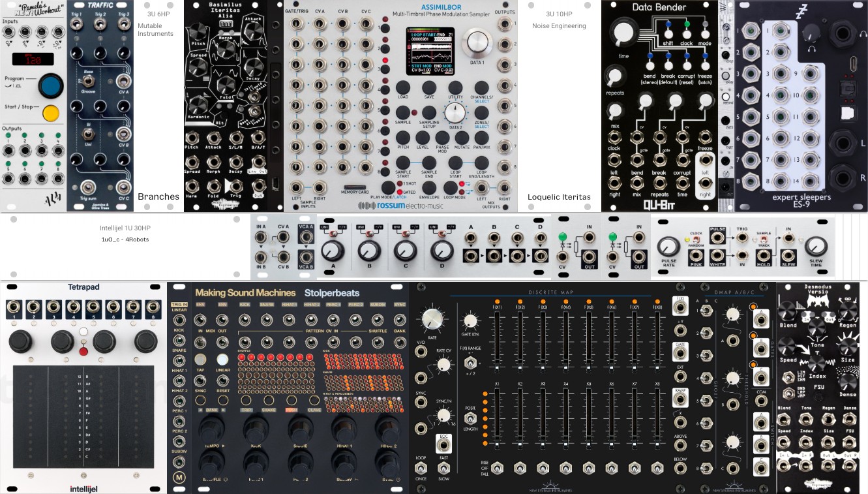
Task: Click the RATE knob on Discrete Map
Action: [432, 319]
